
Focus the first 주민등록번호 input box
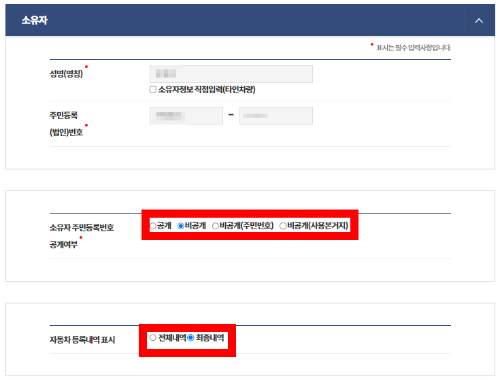pos(186,116)
